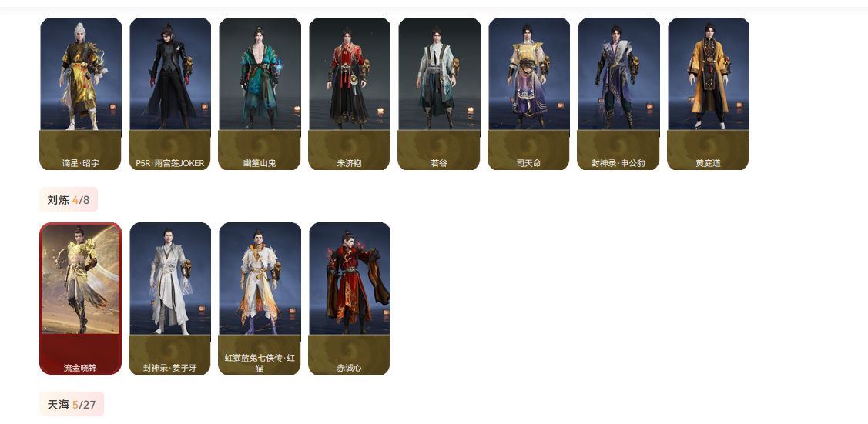Select the 赤诚心 red outfit skin
Image resolution: width=868 pixels, height=424 pixels.
[x=350, y=299]
